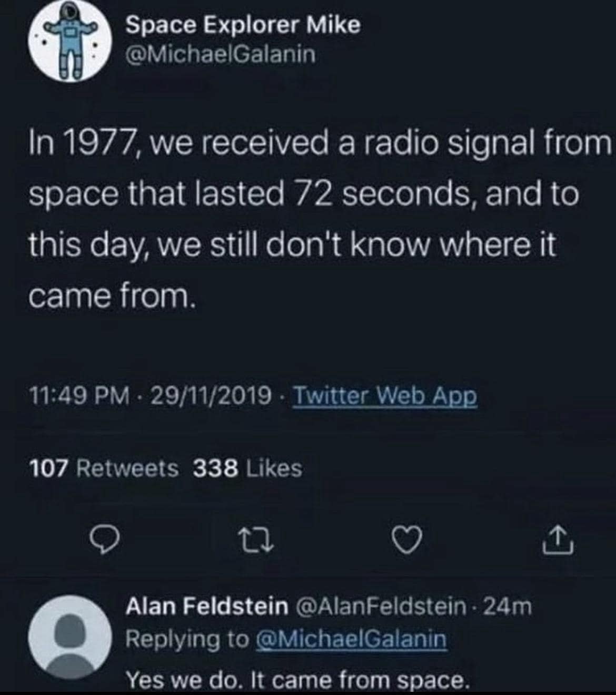Screen dimensions: 616x695
Task: Open Space Explorer Mike display name
Action: coord(243,25)
